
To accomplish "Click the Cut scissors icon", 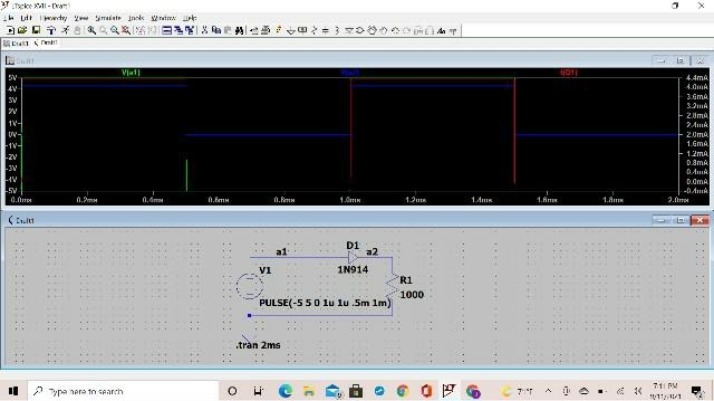I will click(204, 30).
